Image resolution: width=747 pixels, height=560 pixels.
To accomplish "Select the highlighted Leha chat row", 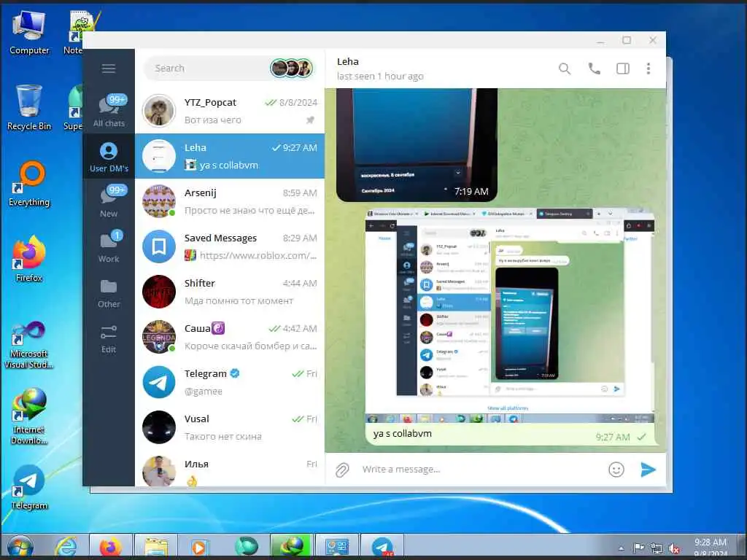I will pyautogui.click(x=230, y=156).
